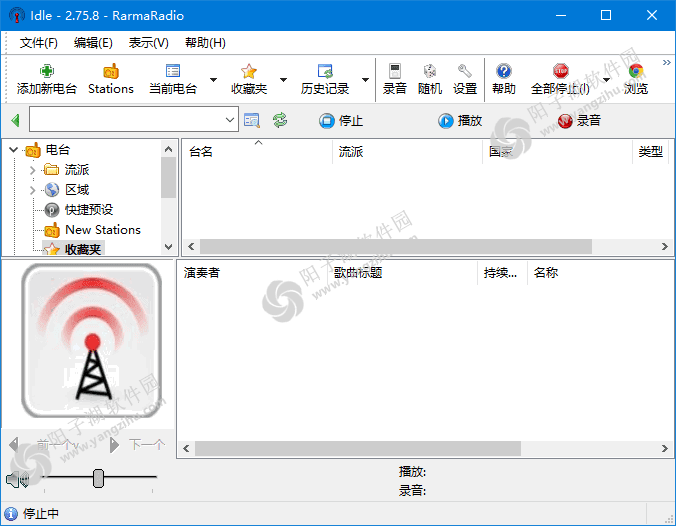Image resolution: width=676 pixels, height=526 pixels.
Task: Select the 快捷预设 tree item
Action: pos(89,210)
